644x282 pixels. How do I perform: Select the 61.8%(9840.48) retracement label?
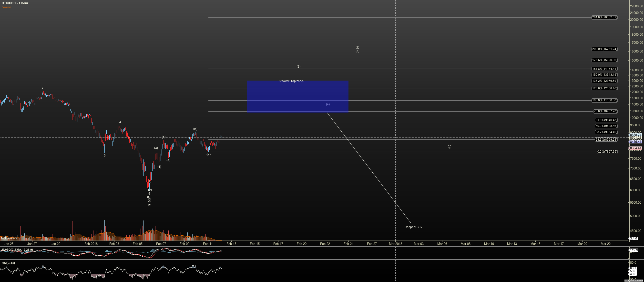click(606, 120)
